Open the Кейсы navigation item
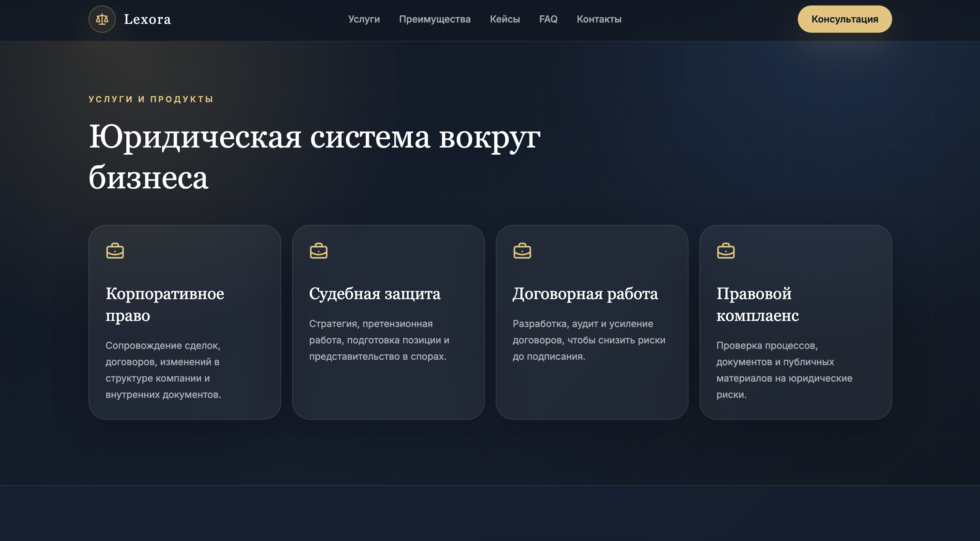Image resolution: width=980 pixels, height=541 pixels. [x=505, y=19]
